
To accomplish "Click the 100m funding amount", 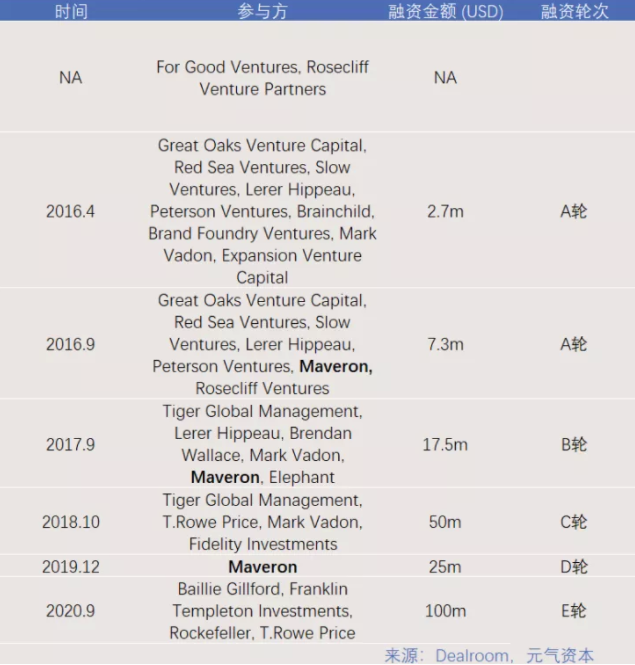I will [445, 611].
